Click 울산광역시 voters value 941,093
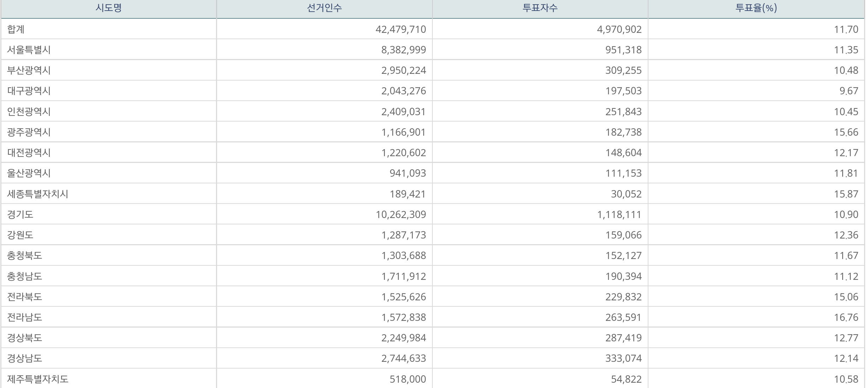868x388 pixels. pyautogui.click(x=408, y=173)
